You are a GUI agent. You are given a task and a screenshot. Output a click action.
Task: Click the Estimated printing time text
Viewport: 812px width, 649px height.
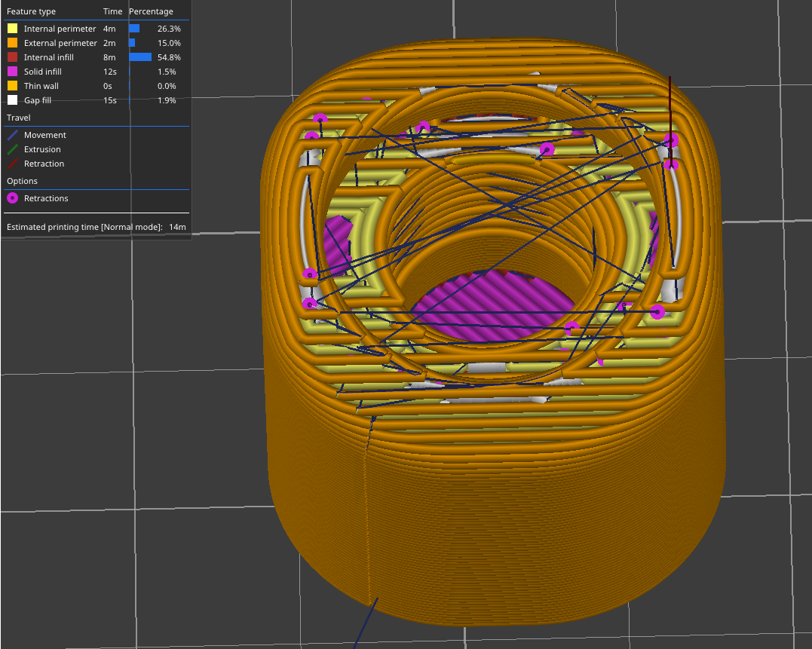coord(84,227)
